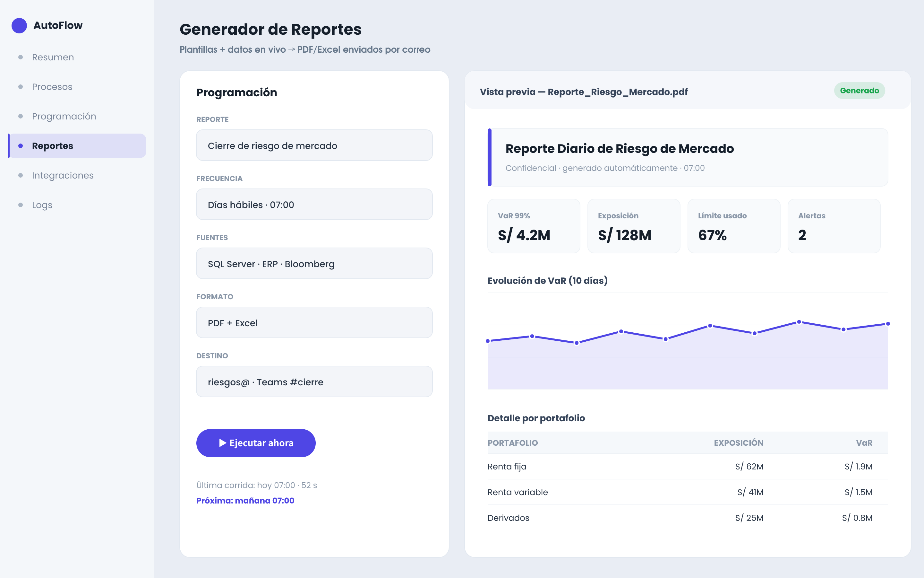924x578 pixels.
Task: Click the 'Detalle por portafolio' heading
Action: (536, 418)
